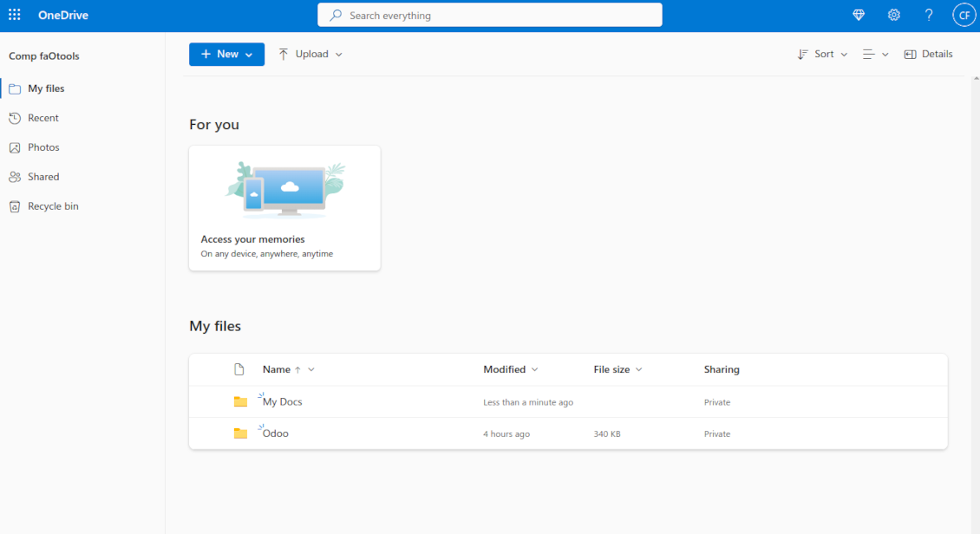This screenshot has width=980, height=534.
Task: Open the premium diamond icon
Action: [x=859, y=15]
